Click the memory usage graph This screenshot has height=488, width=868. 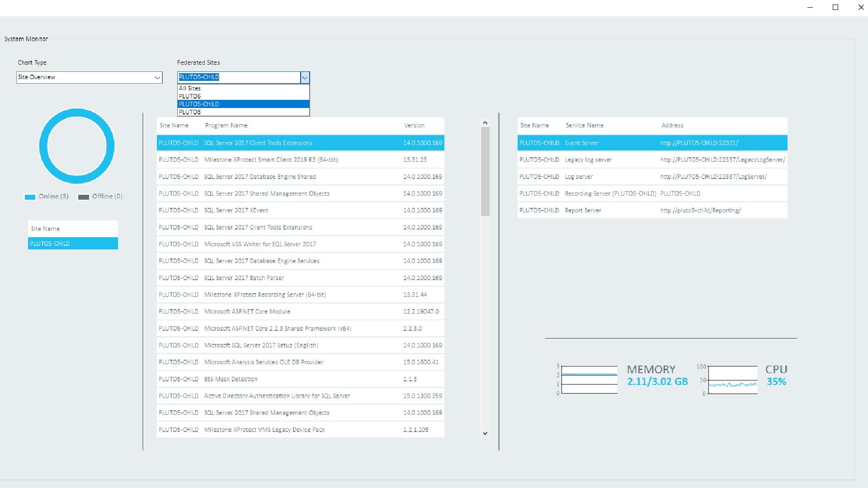pos(589,380)
